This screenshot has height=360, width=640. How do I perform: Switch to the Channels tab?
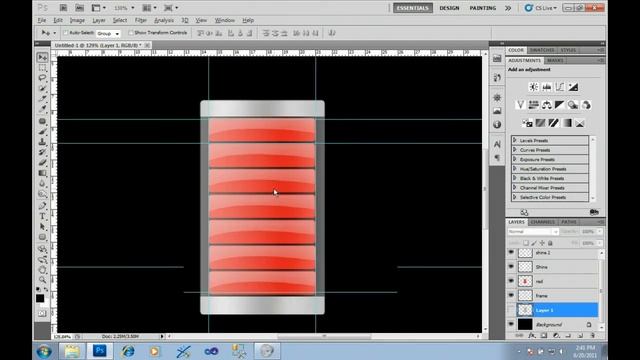[x=542, y=222]
